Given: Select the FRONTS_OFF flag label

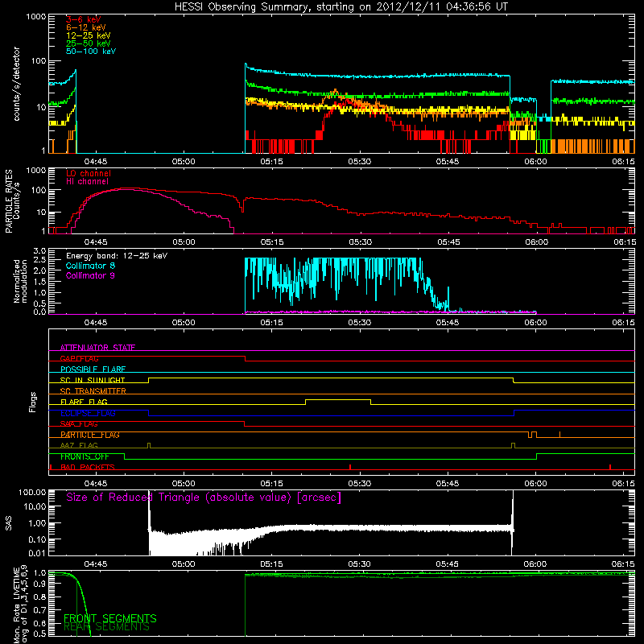Looking at the screenshot, I should (x=85, y=456).
